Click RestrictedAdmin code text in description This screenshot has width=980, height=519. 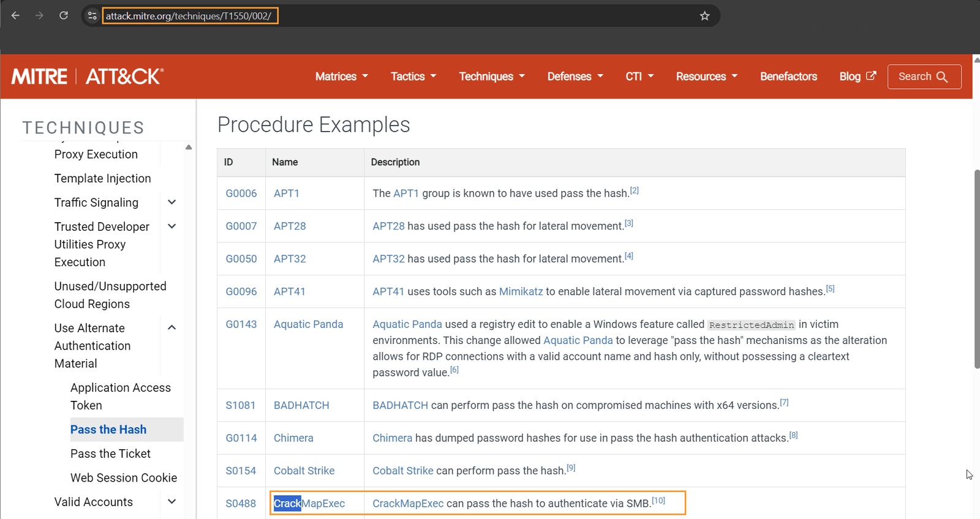(752, 325)
